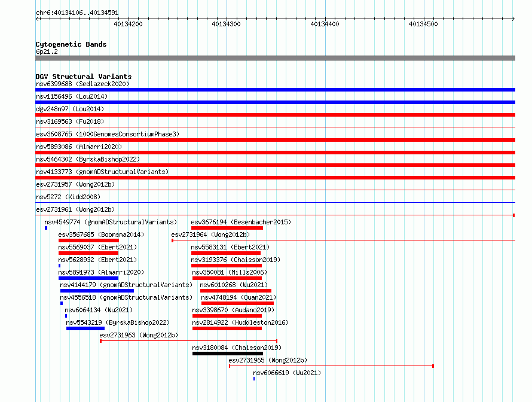532x402 pixels.
Task: Click nsv5464302 (ByrskaBishop2022) label
Action: [x=88, y=159]
